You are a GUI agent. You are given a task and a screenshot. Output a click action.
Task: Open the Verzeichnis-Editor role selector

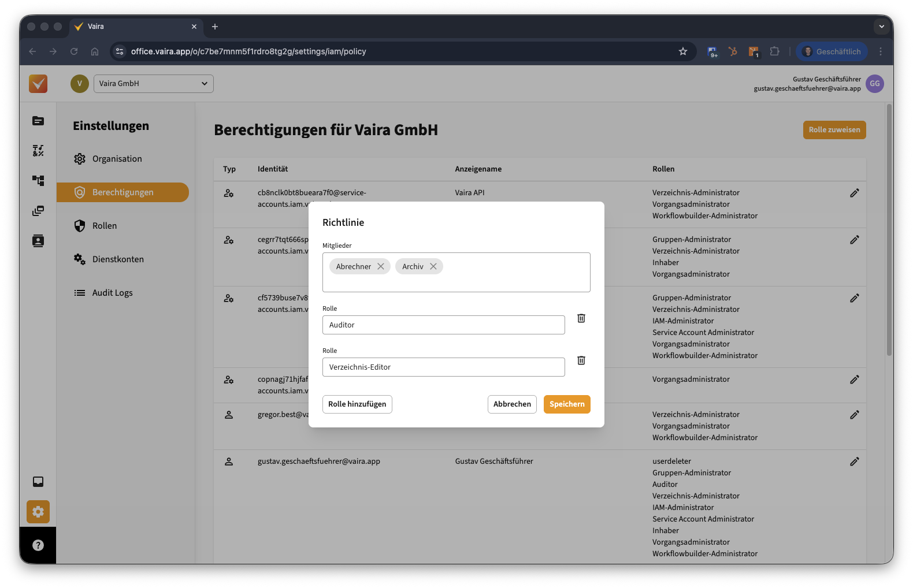tap(443, 367)
